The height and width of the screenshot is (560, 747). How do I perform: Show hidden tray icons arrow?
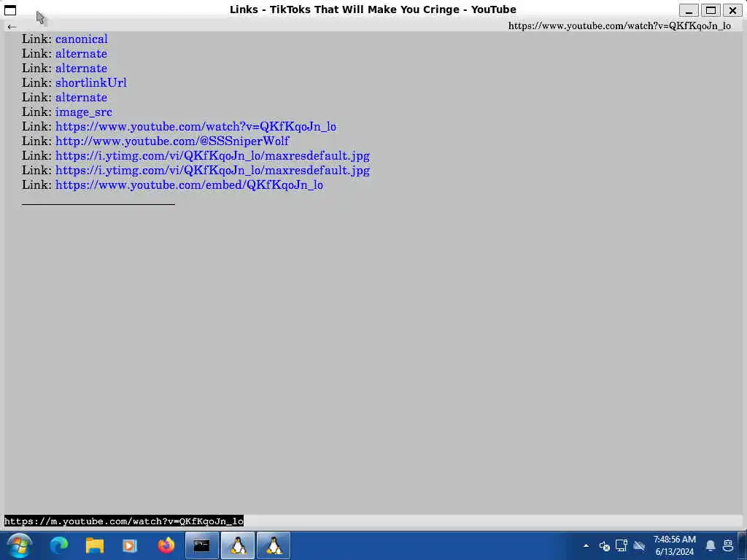tap(586, 545)
